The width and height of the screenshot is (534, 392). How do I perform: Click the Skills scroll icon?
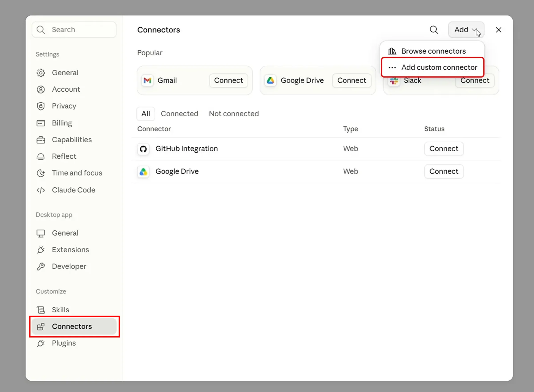40,310
